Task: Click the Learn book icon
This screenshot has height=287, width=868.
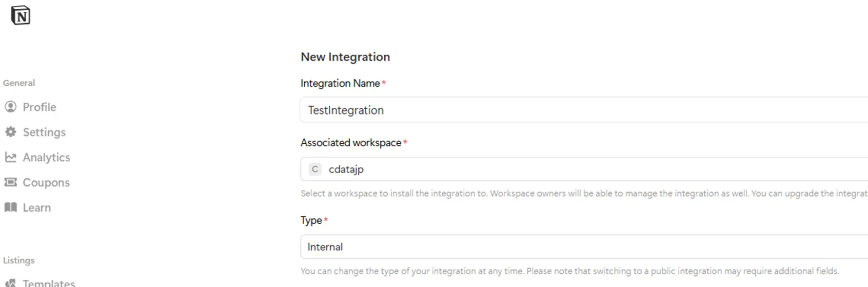Action: (x=11, y=208)
